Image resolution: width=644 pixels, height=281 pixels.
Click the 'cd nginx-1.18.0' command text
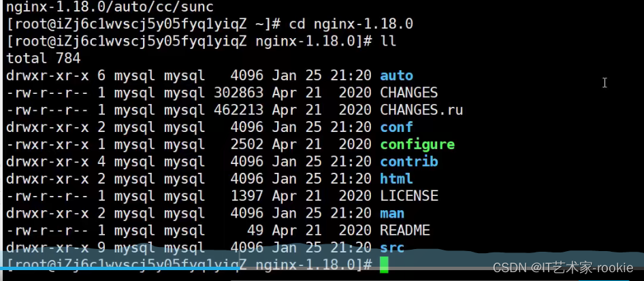click(351, 24)
